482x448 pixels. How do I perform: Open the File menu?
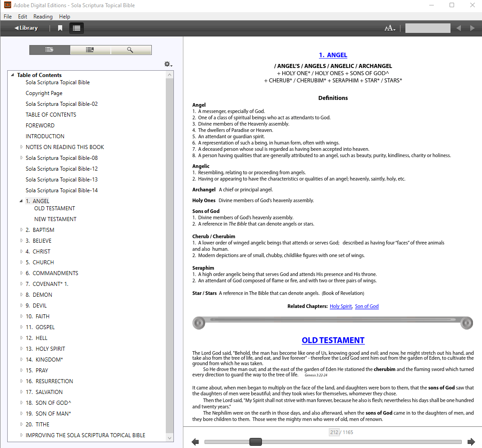(x=8, y=17)
